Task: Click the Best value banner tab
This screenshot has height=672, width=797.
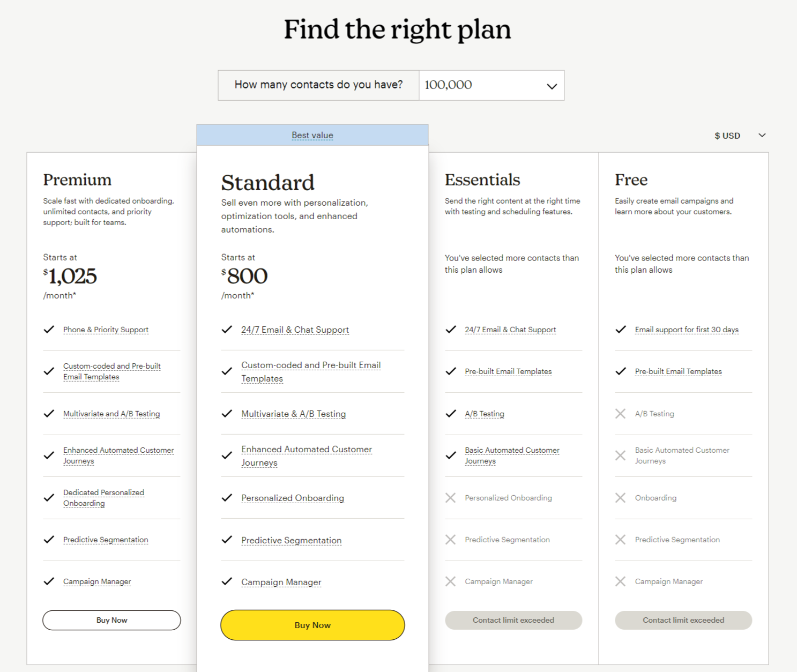Action: 312,135
